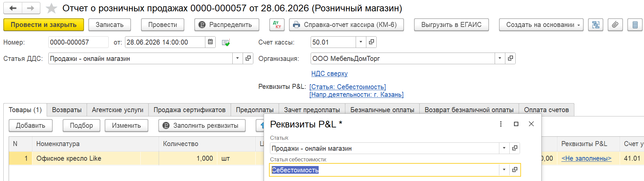The width and height of the screenshot is (644, 181).
Task: Click Подбор button
Action: coord(81,125)
